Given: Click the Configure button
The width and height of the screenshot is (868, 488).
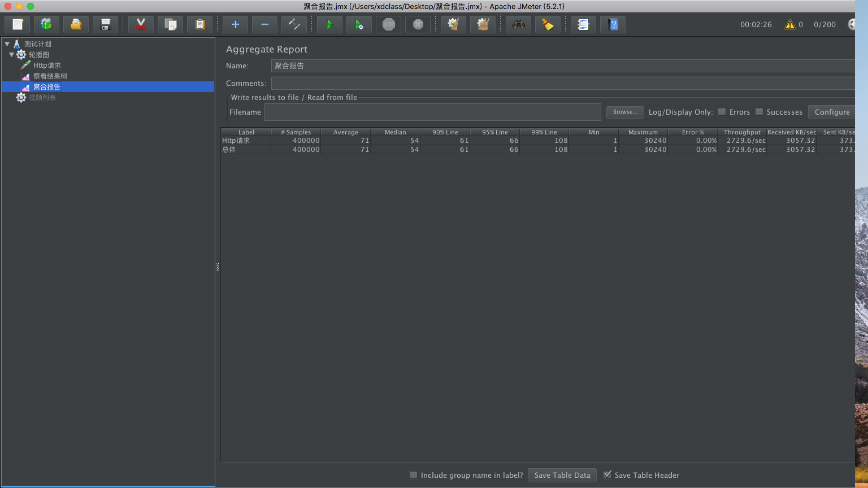Looking at the screenshot, I should pos(832,112).
